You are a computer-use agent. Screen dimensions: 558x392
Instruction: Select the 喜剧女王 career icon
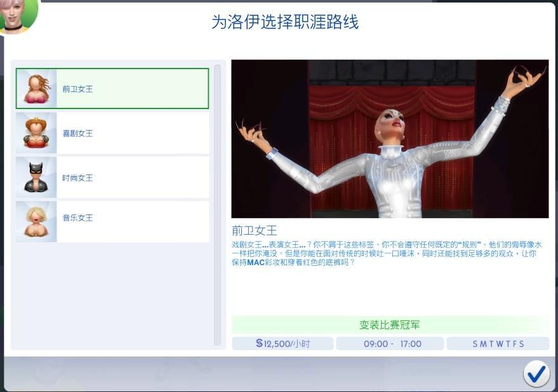pyautogui.click(x=36, y=133)
